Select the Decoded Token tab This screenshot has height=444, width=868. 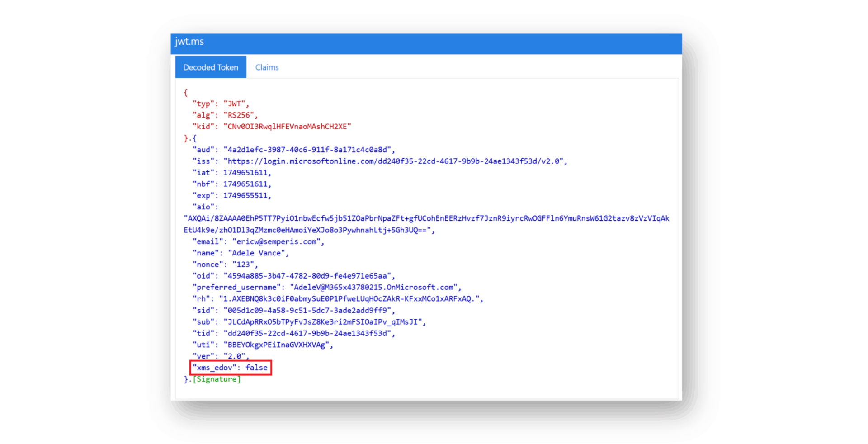[x=211, y=67]
